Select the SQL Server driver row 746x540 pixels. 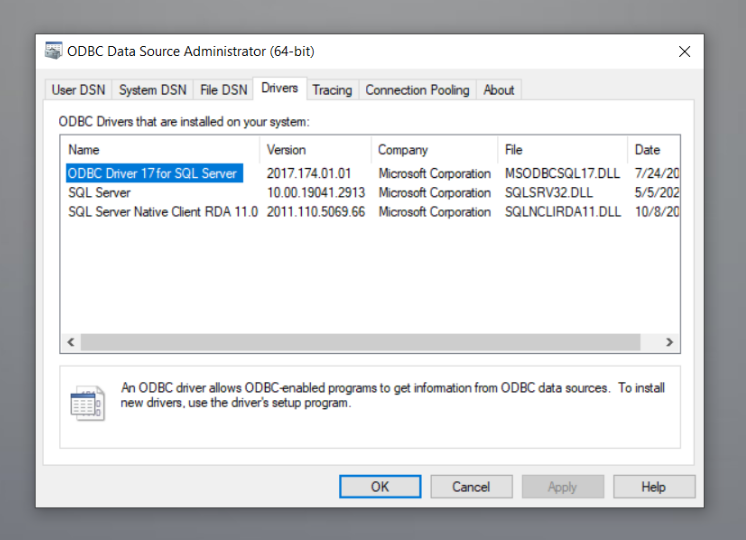100,192
